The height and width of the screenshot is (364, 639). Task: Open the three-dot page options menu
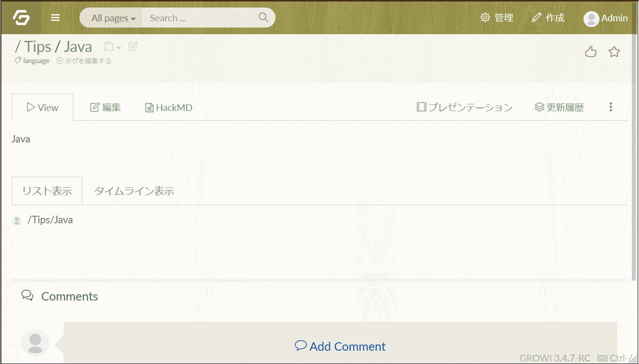coord(611,107)
